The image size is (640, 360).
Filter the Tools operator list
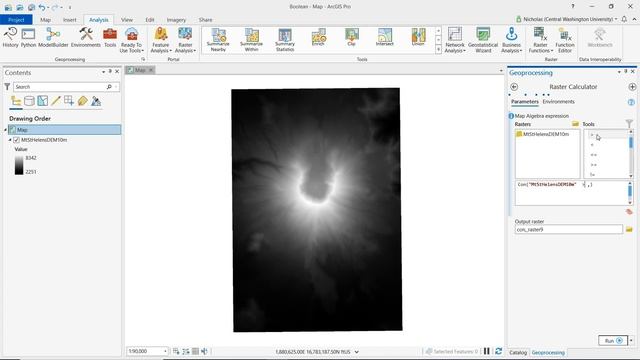tap(629, 123)
